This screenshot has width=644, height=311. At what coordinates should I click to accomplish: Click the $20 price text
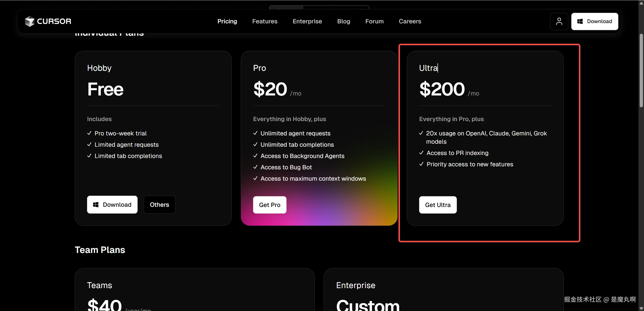[x=270, y=89]
